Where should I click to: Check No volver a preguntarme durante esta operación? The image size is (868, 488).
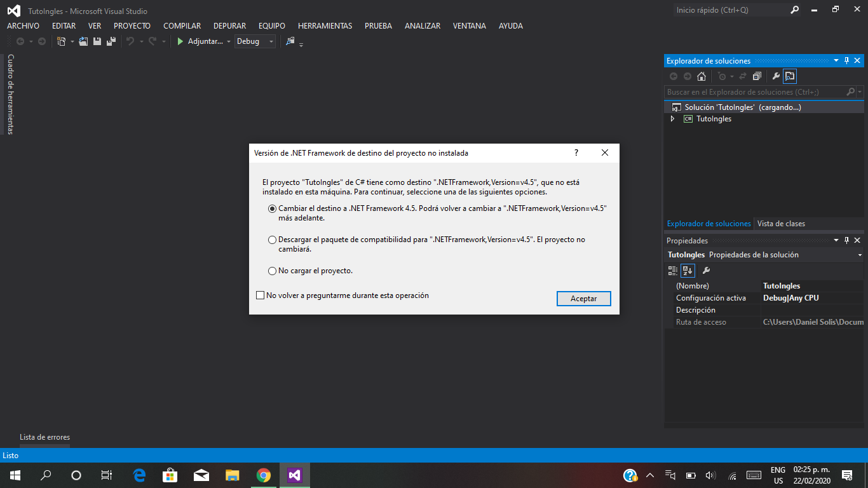[x=260, y=295]
